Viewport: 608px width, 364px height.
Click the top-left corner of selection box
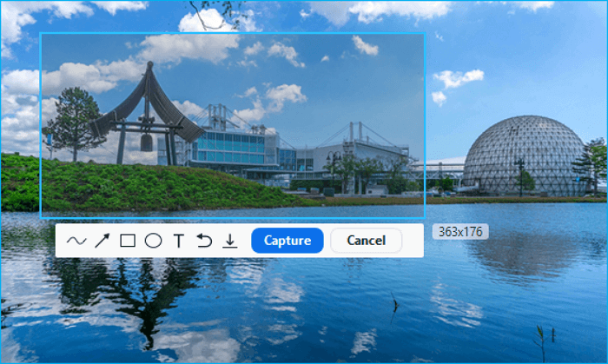point(41,34)
